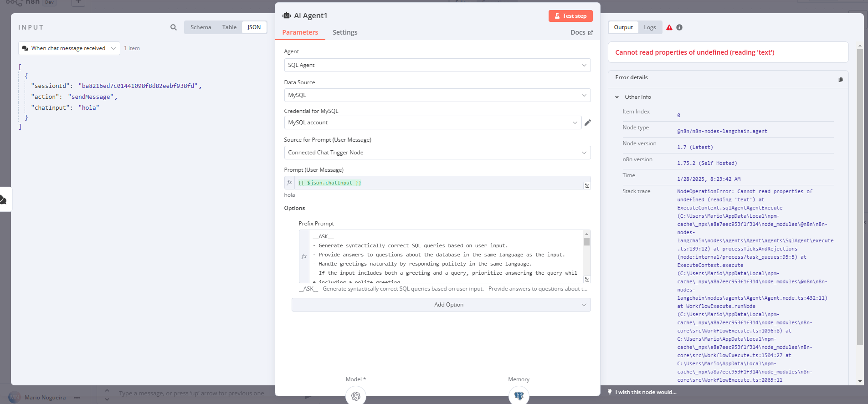The image size is (868, 404).
Task: Click the Prefix Prompt scrollbar thumb
Action: point(586,241)
